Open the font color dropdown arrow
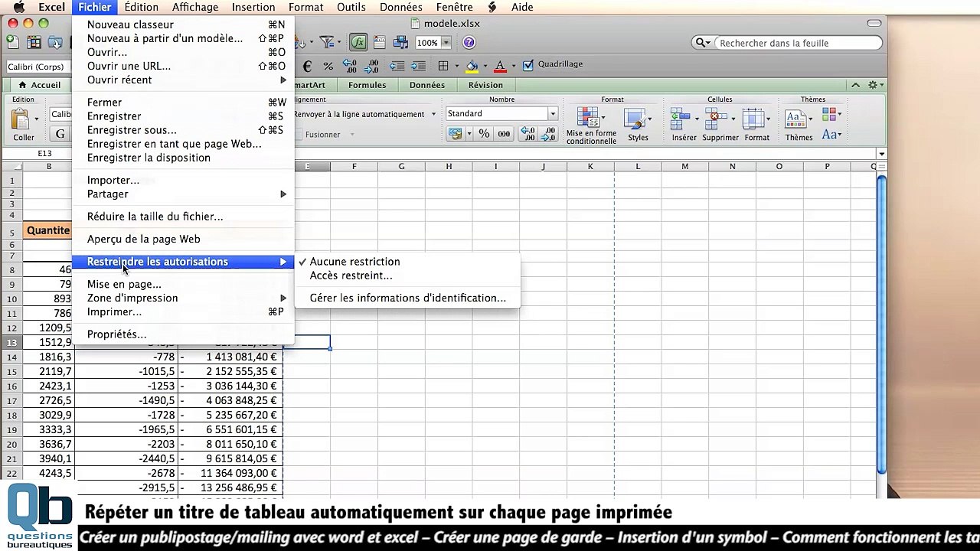 coord(513,66)
